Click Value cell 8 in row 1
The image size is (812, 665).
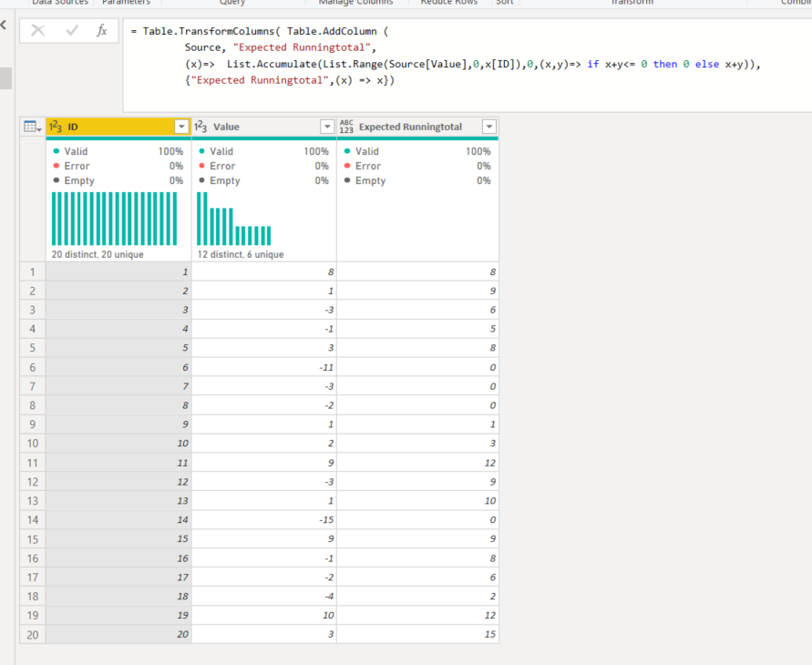tap(264, 271)
